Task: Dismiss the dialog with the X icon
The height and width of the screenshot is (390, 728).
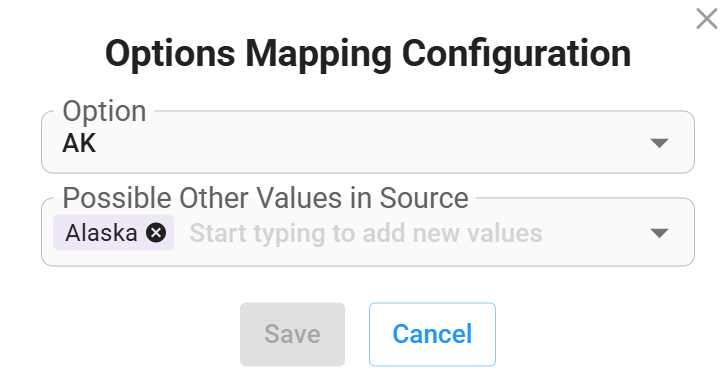Action: tap(707, 19)
